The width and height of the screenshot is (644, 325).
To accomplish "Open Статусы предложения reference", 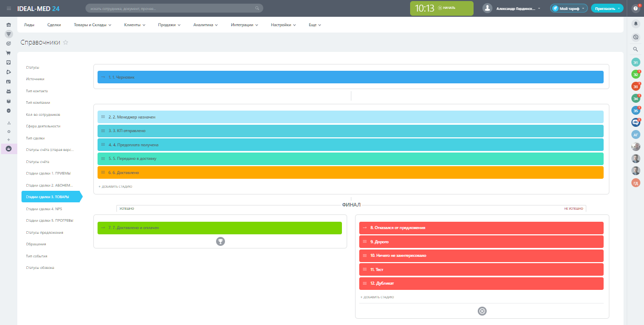I will 45,232.
